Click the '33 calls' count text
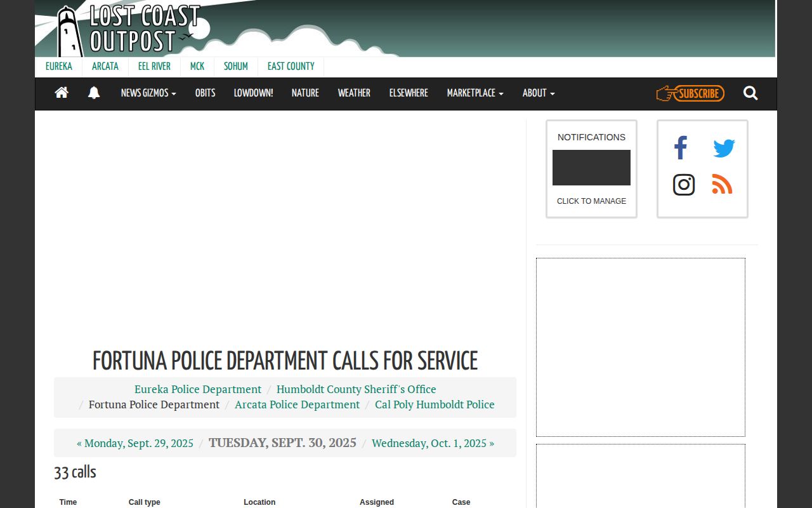Screen dimensions: 812x508 tap(75, 472)
